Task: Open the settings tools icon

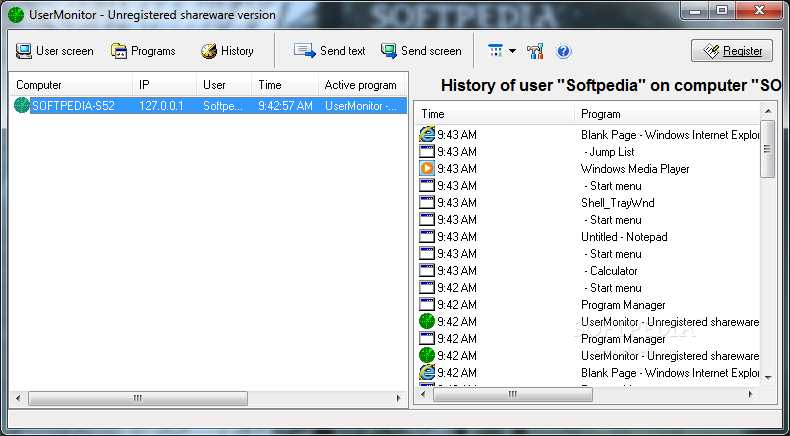Action: tap(535, 51)
